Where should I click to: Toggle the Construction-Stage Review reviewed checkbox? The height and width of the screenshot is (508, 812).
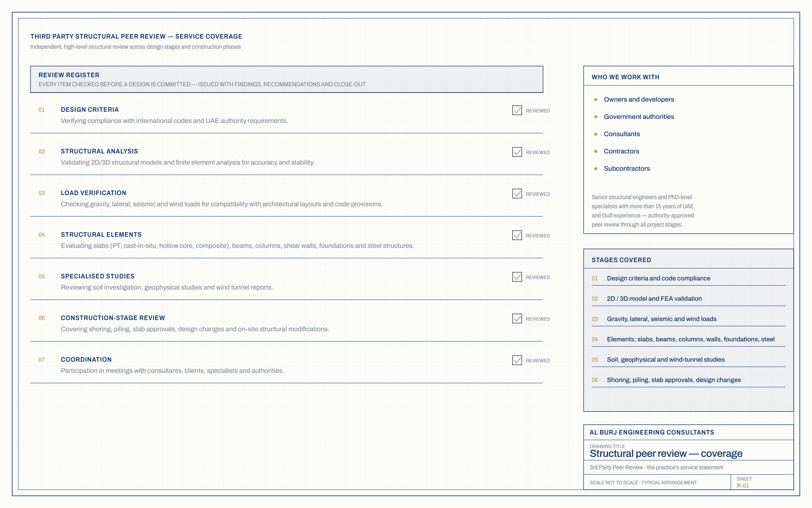pyautogui.click(x=517, y=319)
